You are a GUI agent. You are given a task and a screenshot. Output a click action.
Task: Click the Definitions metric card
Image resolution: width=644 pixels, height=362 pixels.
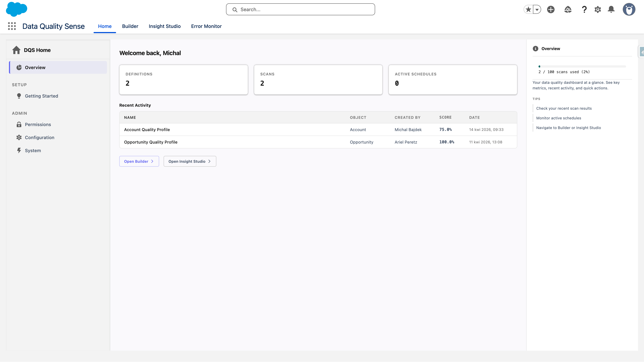coord(184,80)
